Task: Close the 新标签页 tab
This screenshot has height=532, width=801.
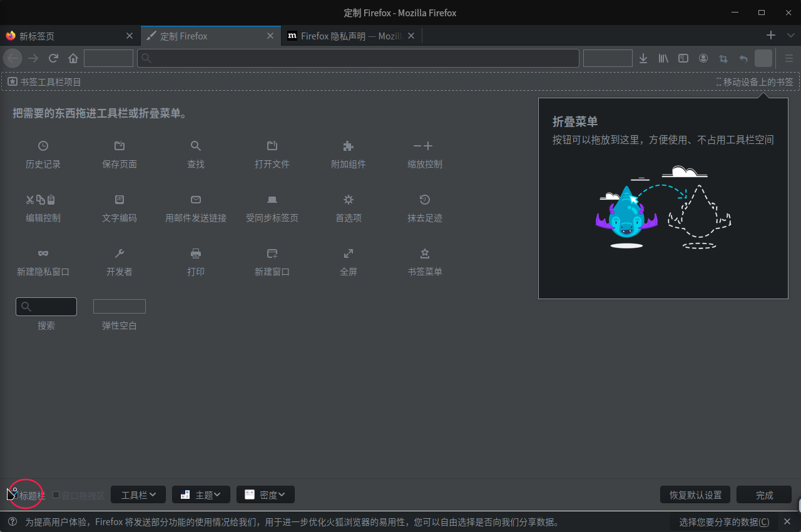Action: click(130, 36)
